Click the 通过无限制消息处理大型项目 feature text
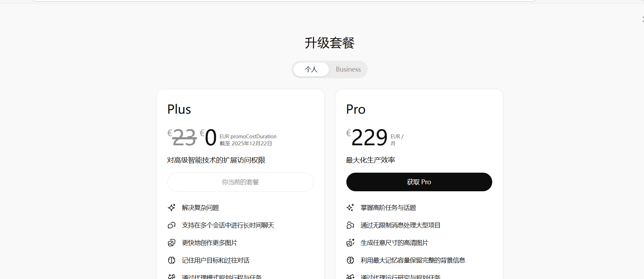This screenshot has height=279, width=644. (x=401, y=225)
